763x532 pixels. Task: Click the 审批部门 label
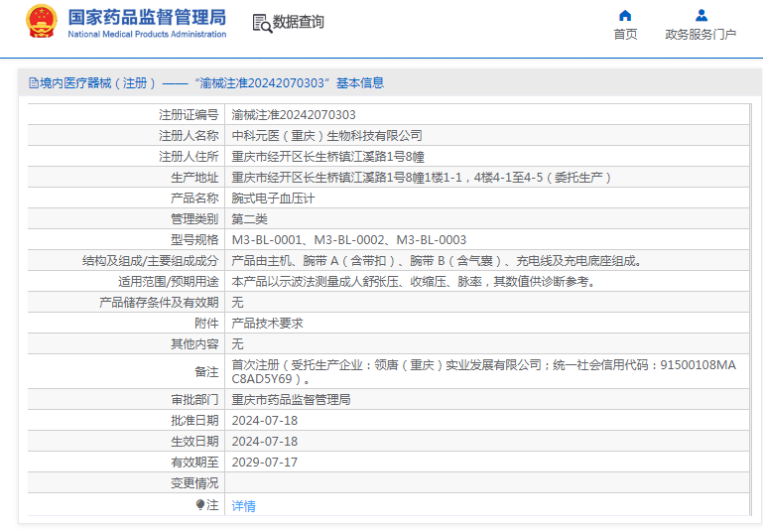[x=194, y=400]
